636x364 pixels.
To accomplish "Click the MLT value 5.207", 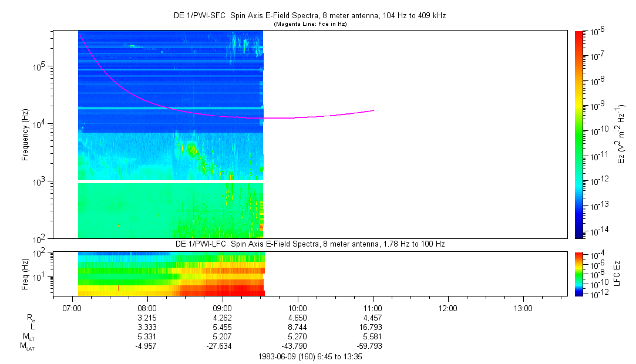I will point(222,336).
